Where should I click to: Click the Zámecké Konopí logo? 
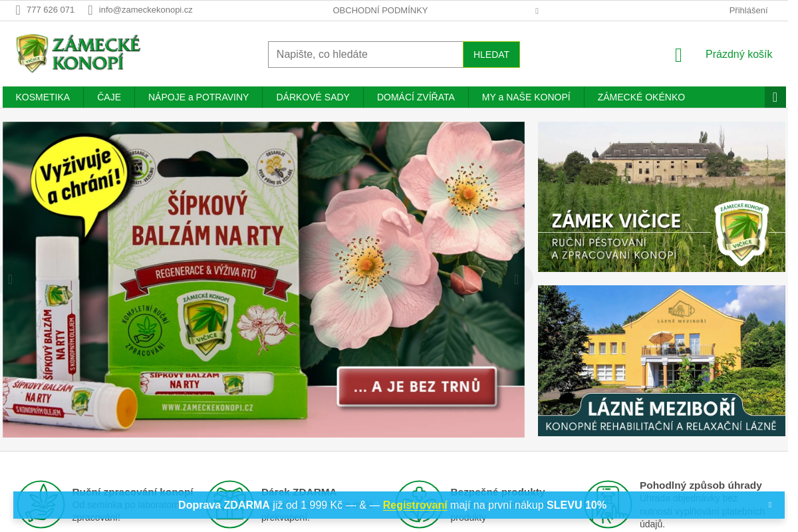coord(78,54)
